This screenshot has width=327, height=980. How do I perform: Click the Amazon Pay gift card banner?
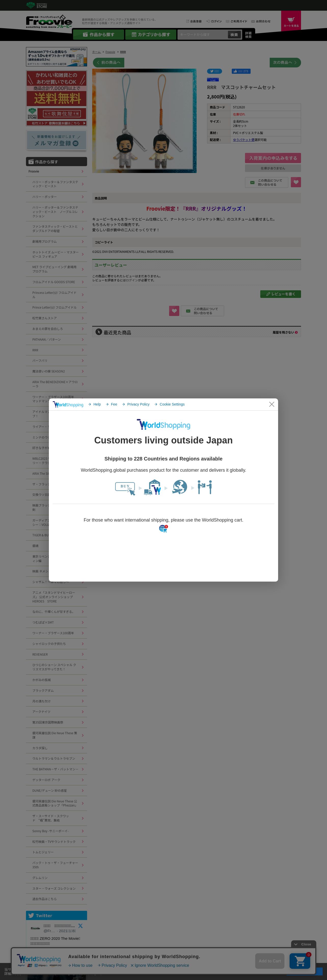[x=56, y=57]
